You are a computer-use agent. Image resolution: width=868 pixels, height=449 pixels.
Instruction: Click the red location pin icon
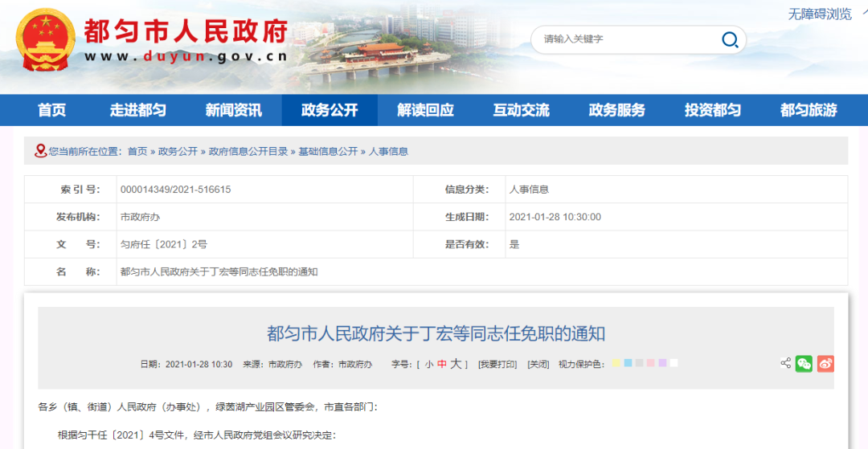tap(40, 151)
